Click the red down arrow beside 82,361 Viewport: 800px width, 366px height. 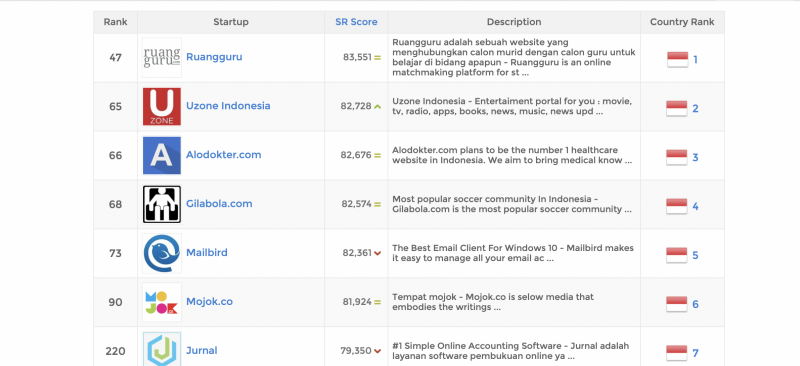tap(378, 253)
